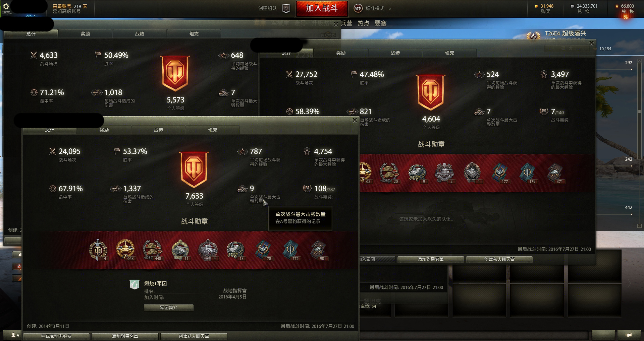
Task: Click the 创建私人聊天室 button at bottom
Action: (x=194, y=336)
